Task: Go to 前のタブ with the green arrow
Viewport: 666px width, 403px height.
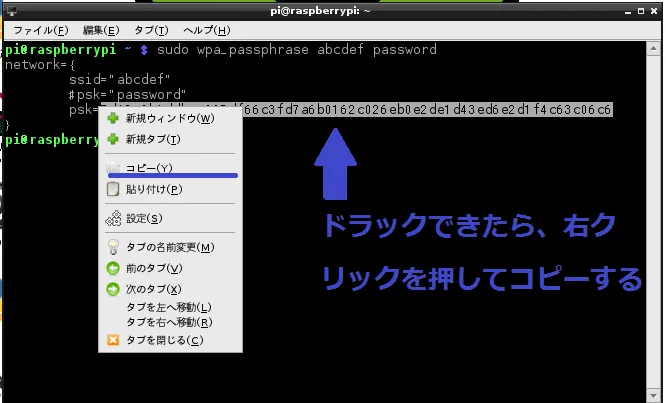Action: point(113,268)
